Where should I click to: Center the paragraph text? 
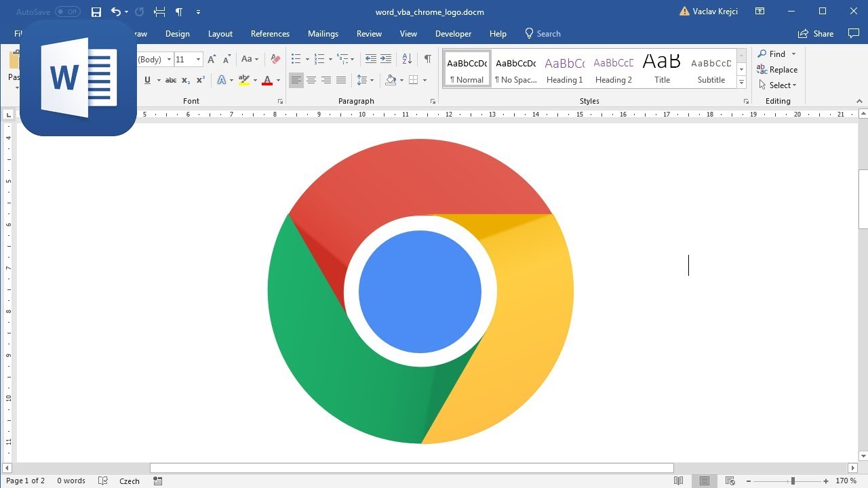point(311,80)
